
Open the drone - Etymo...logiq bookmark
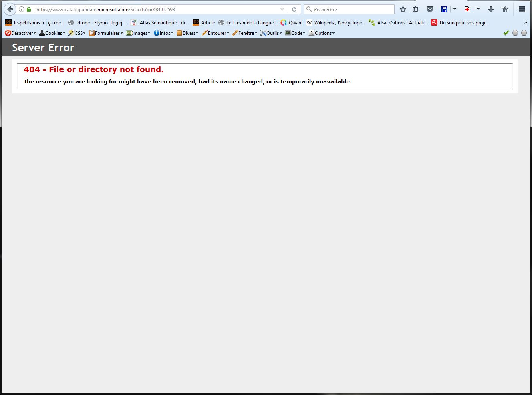(97, 23)
